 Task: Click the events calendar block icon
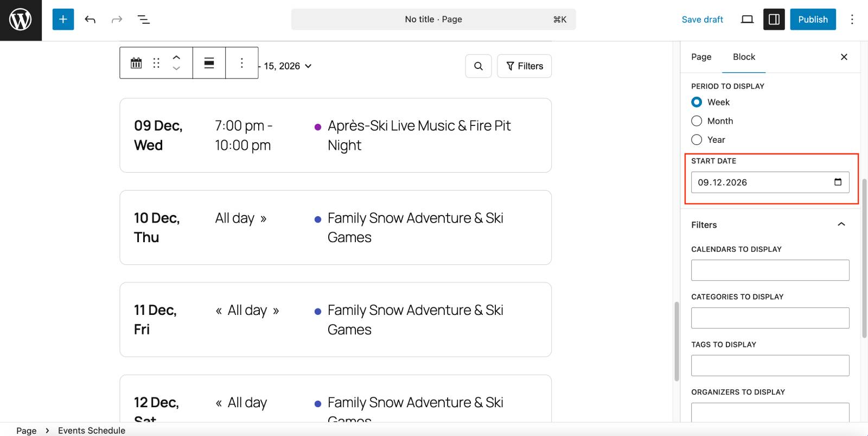[136, 63]
